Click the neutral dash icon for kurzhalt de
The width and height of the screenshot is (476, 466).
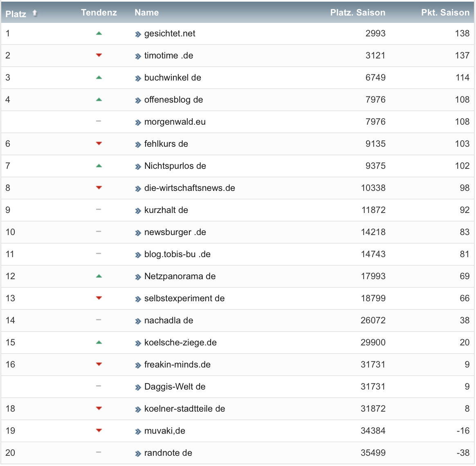coord(99,209)
